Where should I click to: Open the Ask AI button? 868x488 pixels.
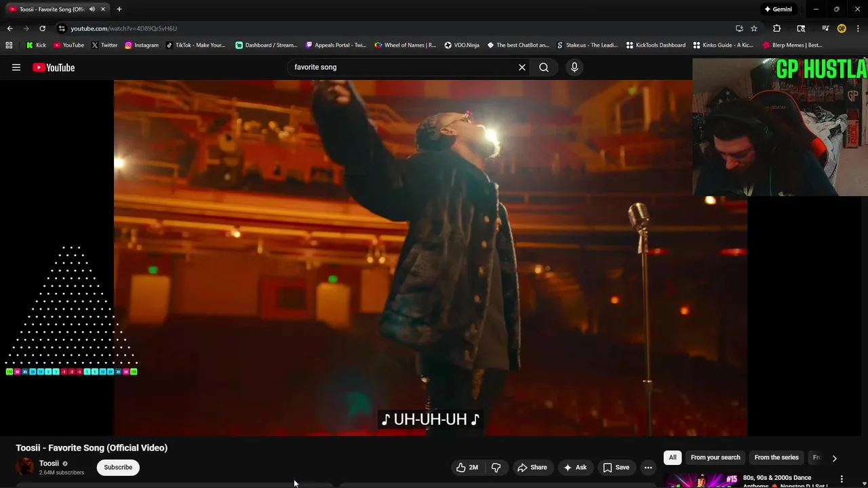574,467
